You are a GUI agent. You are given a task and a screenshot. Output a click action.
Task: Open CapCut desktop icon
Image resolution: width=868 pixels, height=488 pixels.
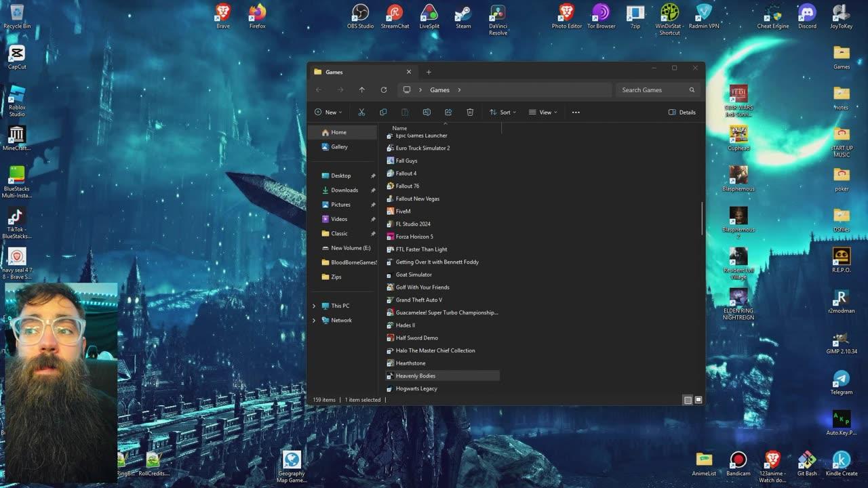pyautogui.click(x=17, y=58)
